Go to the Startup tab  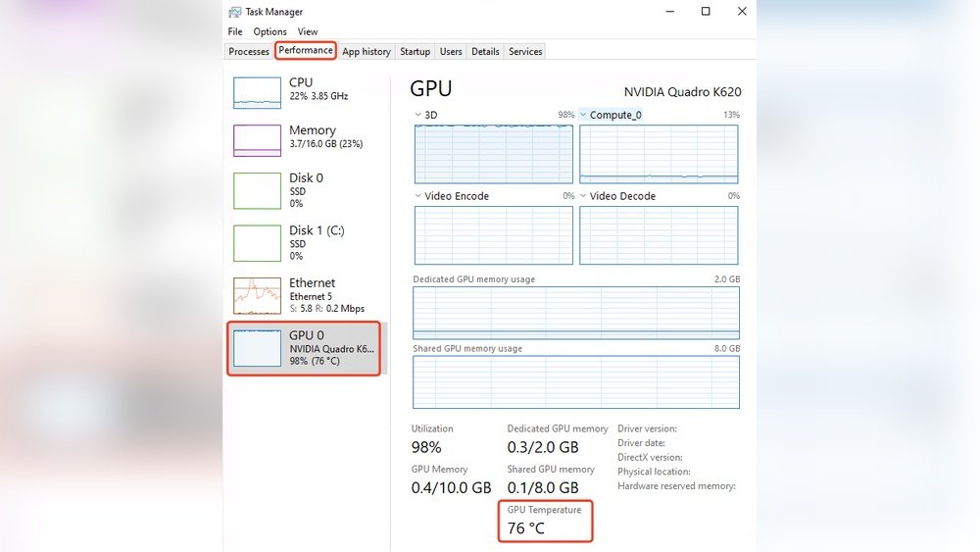[415, 51]
